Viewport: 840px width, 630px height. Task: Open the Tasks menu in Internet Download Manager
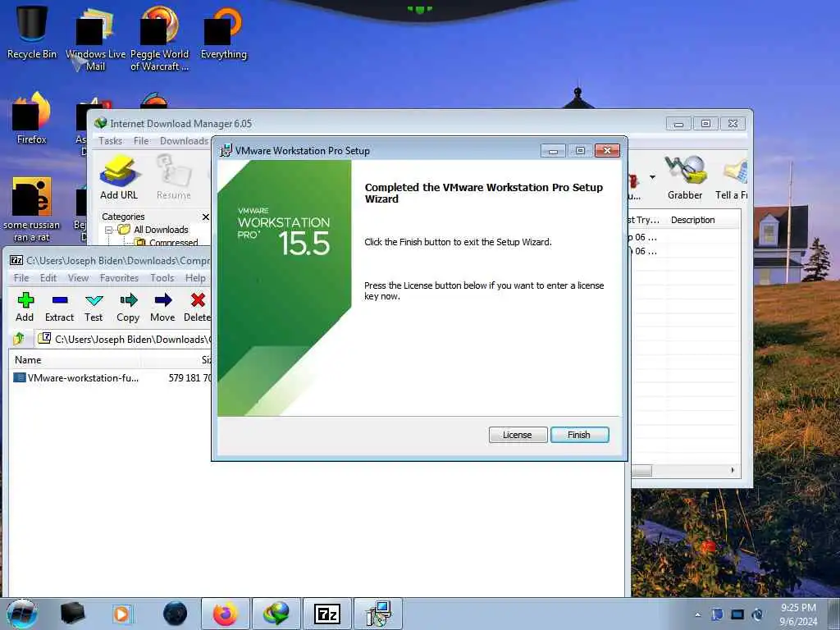pos(111,141)
